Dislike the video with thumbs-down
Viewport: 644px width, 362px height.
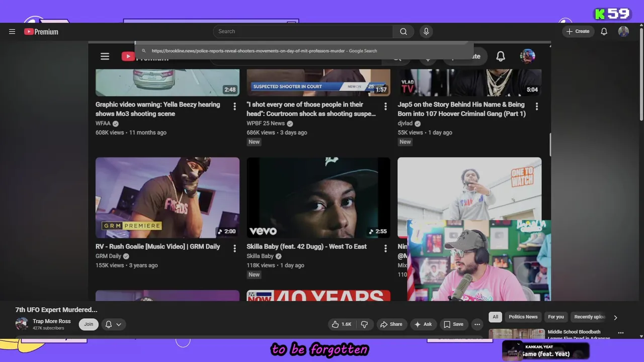[x=365, y=324]
